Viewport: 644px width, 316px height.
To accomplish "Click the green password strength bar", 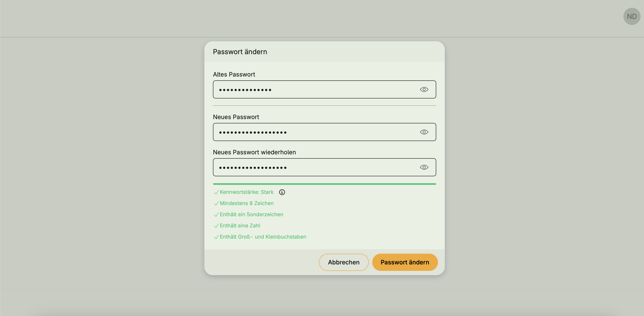I will point(324,184).
